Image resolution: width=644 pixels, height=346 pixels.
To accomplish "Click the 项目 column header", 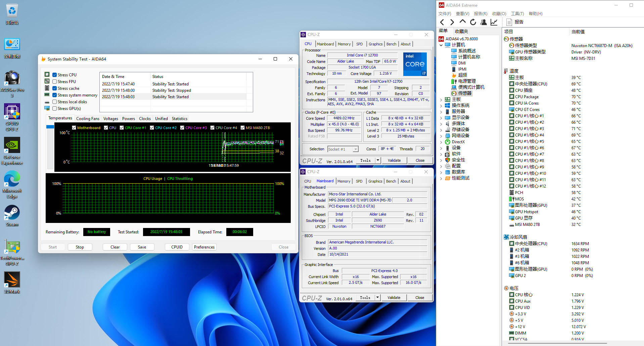I will tap(509, 32).
